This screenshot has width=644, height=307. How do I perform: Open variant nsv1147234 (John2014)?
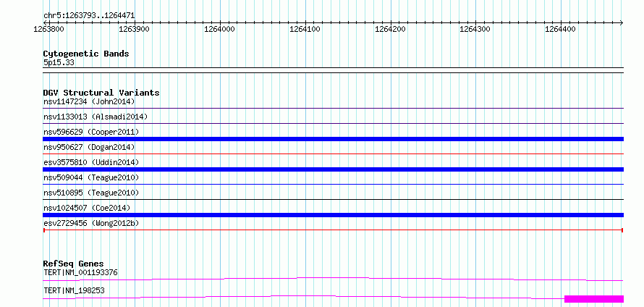pyautogui.click(x=89, y=101)
